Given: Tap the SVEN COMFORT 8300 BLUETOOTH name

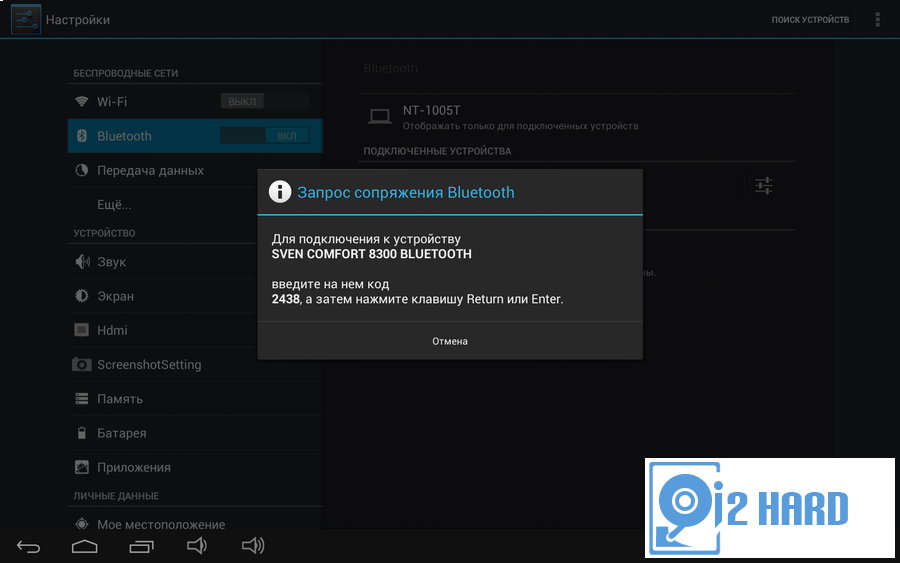Looking at the screenshot, I should click(371, 254).
